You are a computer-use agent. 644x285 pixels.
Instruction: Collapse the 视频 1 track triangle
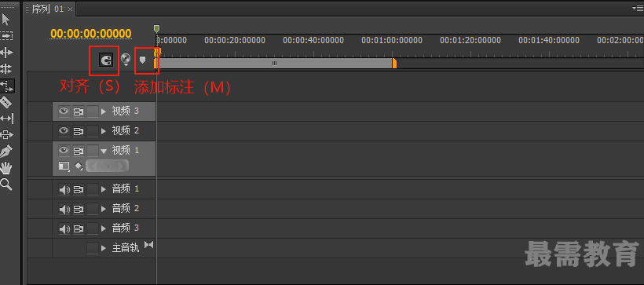(104, 151)
